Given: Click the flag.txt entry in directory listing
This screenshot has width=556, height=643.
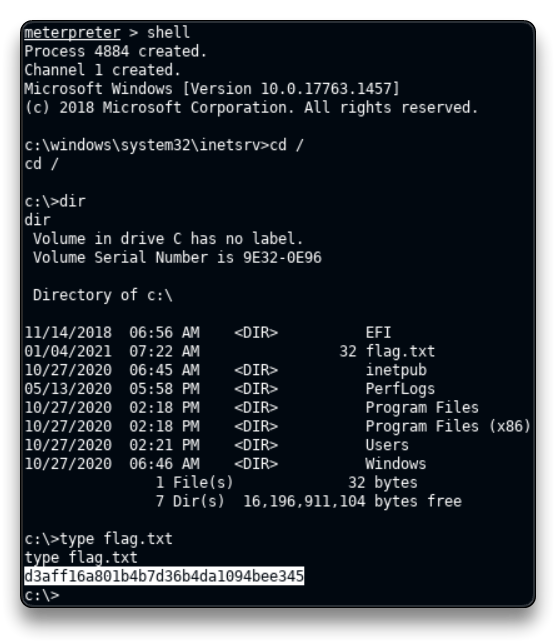Looking at the screenshot, I should [x=400, y=352].
